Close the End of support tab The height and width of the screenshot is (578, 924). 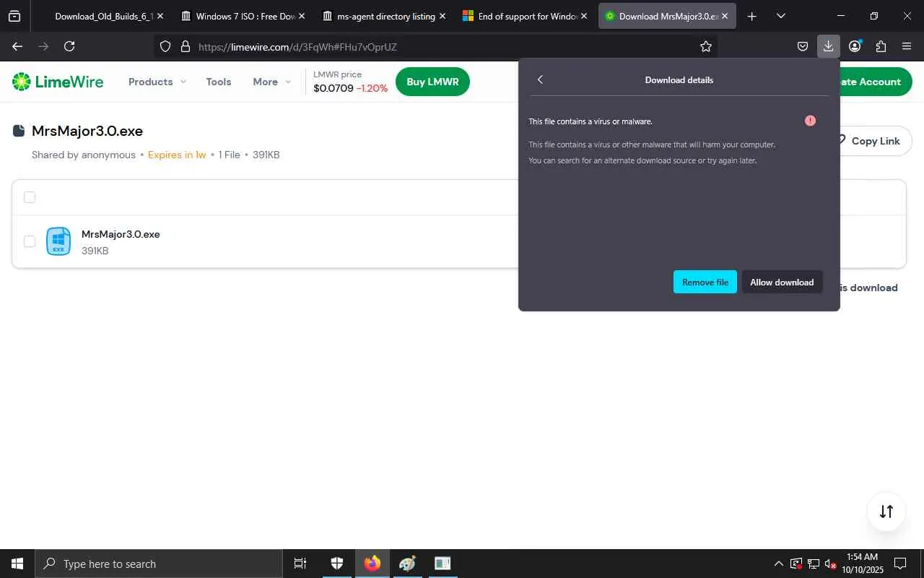click(x=583, y=16)
